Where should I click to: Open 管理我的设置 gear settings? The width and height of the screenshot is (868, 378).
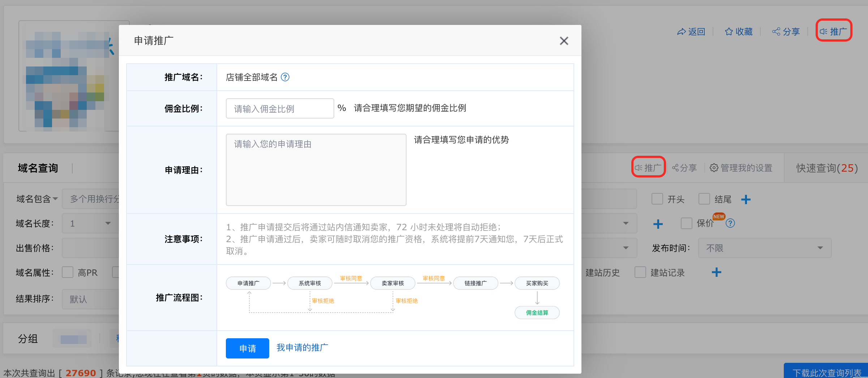[x=714, y=168]
